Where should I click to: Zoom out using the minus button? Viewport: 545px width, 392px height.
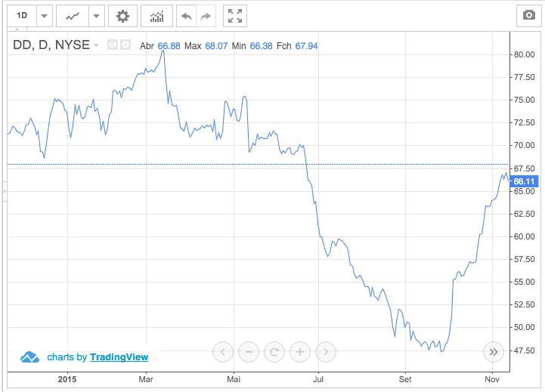click(x=248, y=351)
